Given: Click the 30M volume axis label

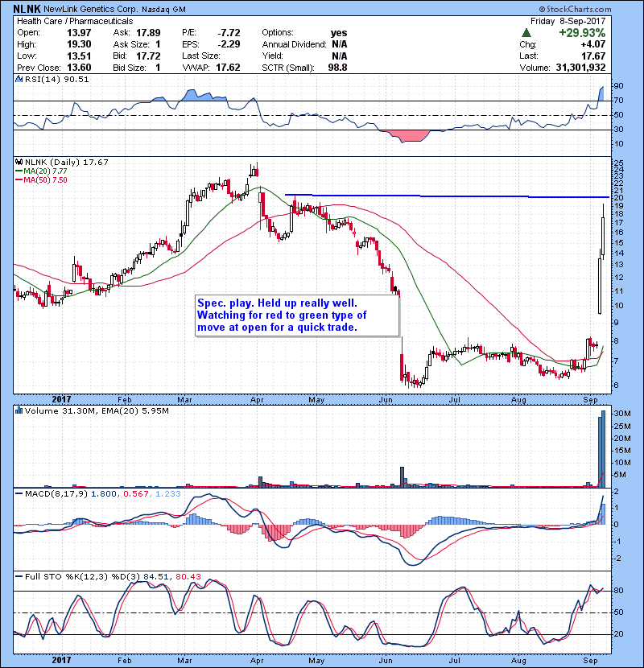Looking at the screenshot, I should pyautogui.click(x=622, y=414).
